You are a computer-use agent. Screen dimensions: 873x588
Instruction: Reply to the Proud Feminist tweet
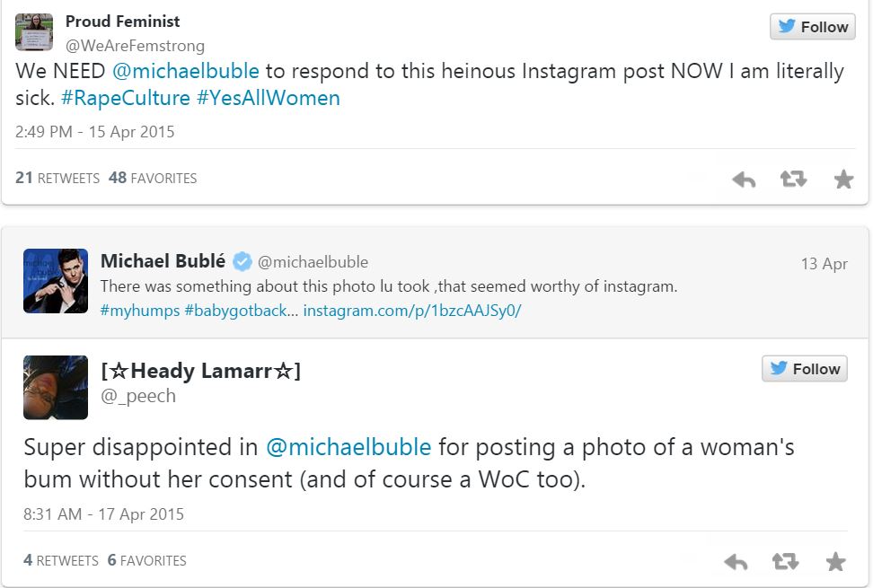[x=744, y=180]
